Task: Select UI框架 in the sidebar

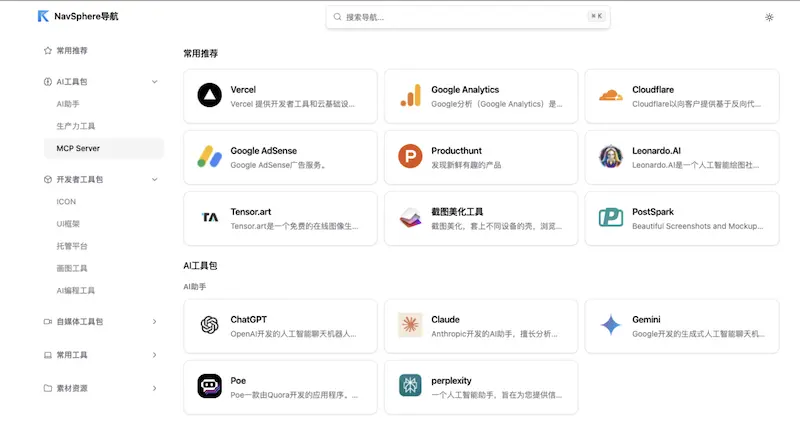Action: tap(68, 224)
